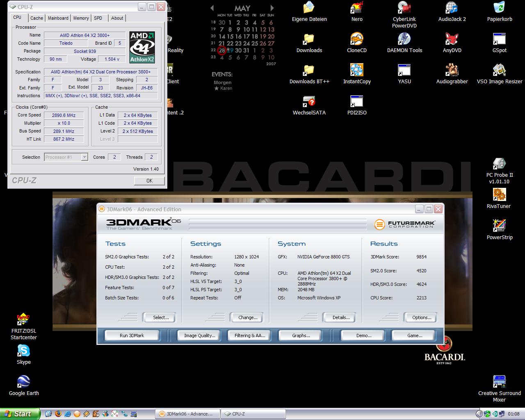
Task: Click the Game... button in 3DMark06
Action: [414, 336]
